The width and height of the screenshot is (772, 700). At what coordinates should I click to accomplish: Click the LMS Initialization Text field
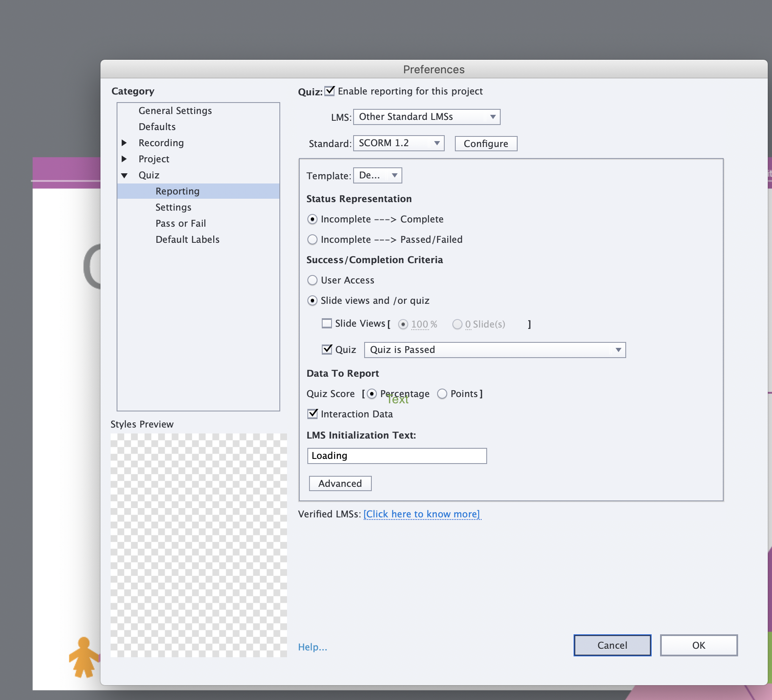click(x=397, y=456)
